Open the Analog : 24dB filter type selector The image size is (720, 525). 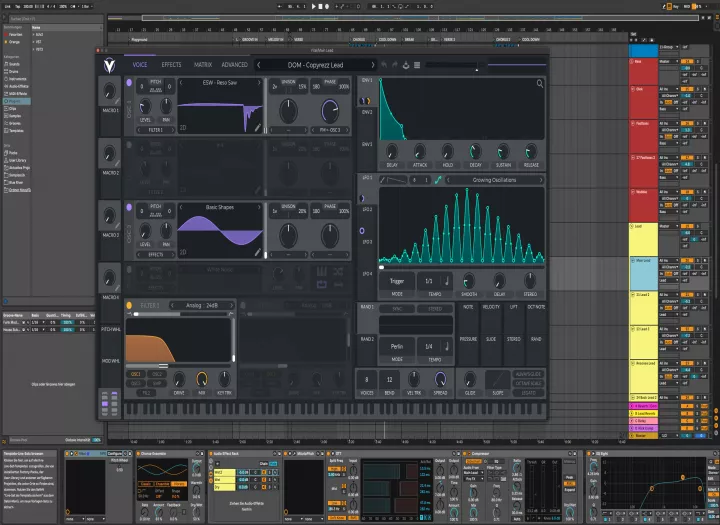tap(202, 305)
